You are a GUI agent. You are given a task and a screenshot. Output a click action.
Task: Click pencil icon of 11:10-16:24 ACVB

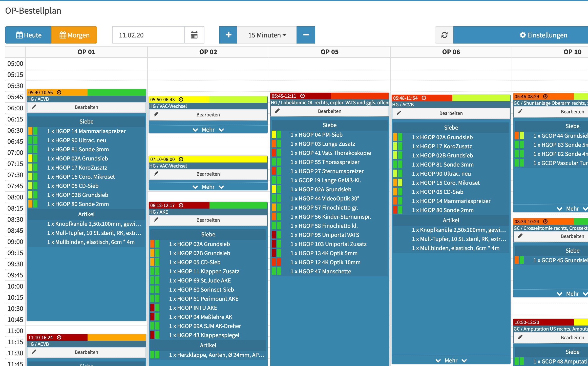(x=34, y=352)
